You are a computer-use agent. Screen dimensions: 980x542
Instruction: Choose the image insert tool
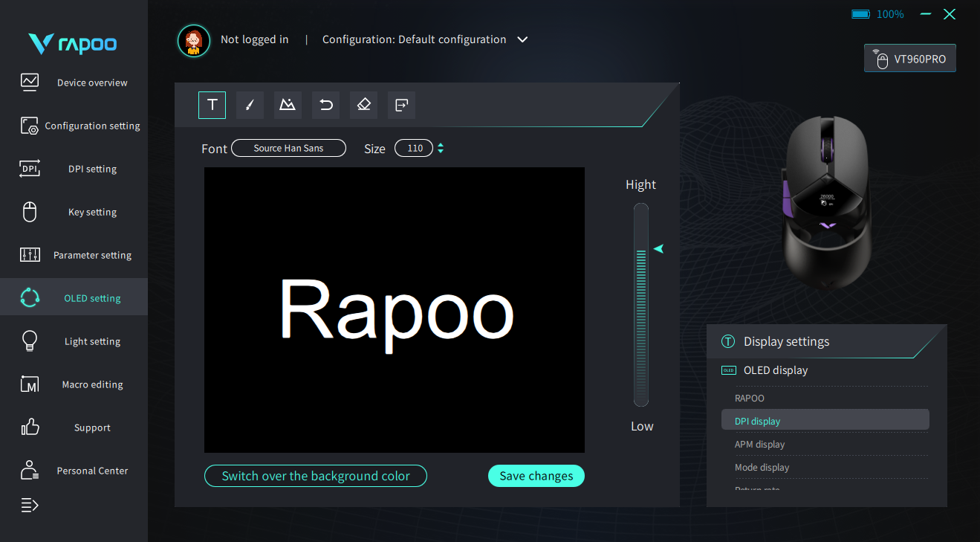288,105
